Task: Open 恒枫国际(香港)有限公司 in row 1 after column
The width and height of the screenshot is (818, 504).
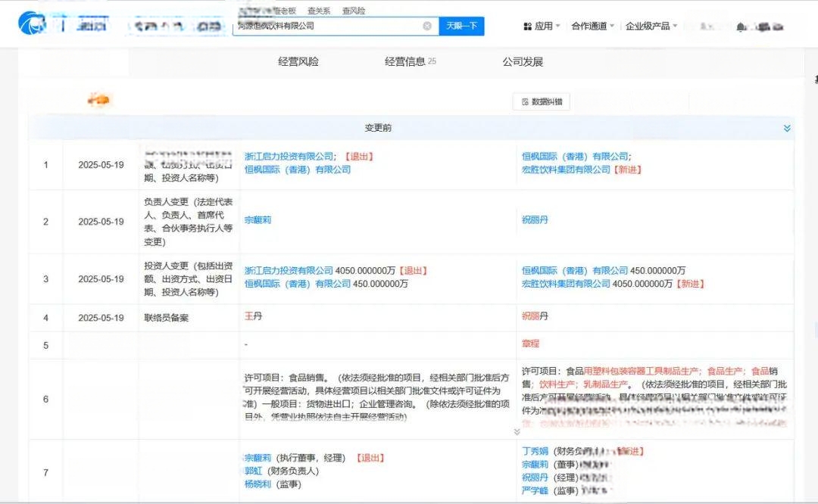Action: point(575,157)
